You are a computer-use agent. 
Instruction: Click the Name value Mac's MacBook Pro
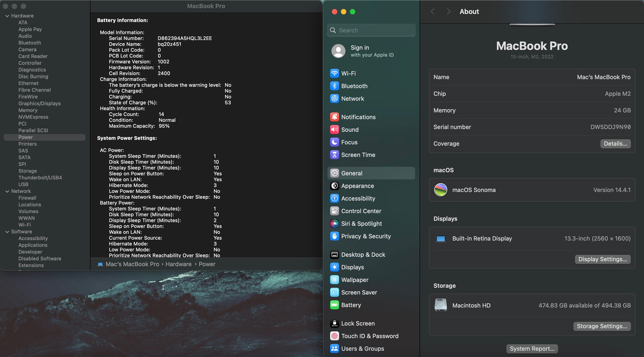click(604, 77)
